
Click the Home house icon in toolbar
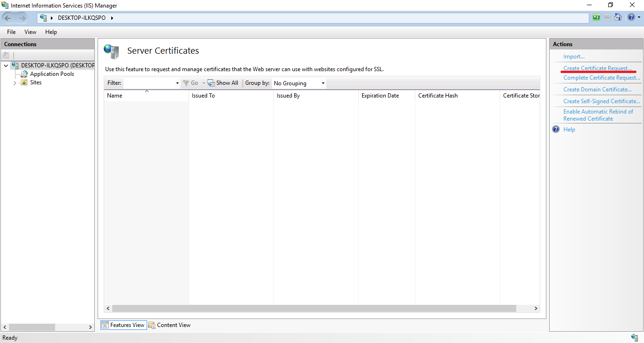[x=618, y=17]
